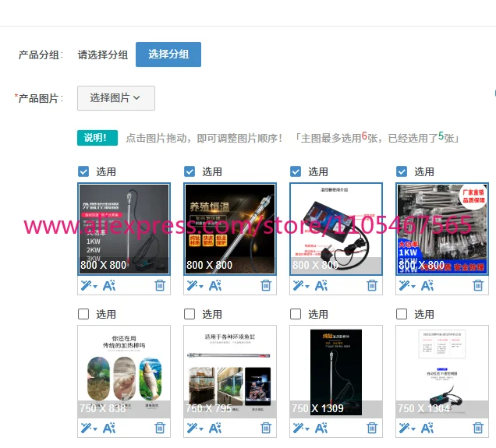Select the temperature controller thumbnail
The image size is (496, 448).
coord(336,229)
